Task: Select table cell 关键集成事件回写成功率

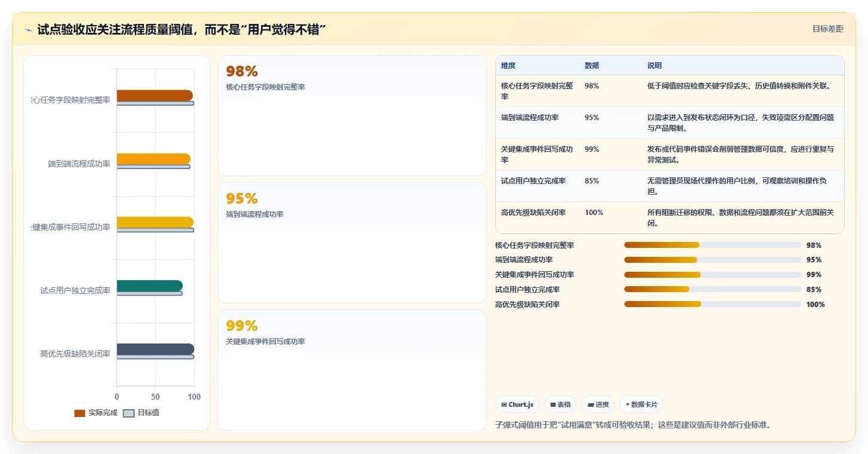Action: (x=538, y=154)
